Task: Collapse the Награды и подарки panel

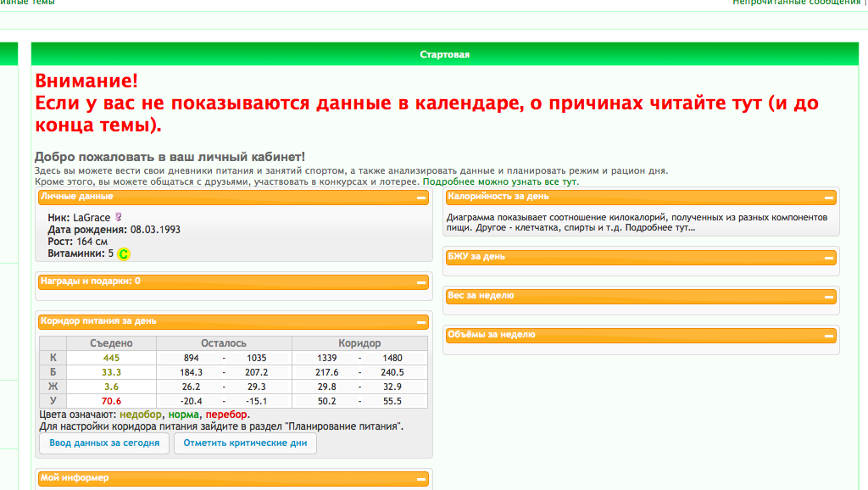Action: (421, 282)
